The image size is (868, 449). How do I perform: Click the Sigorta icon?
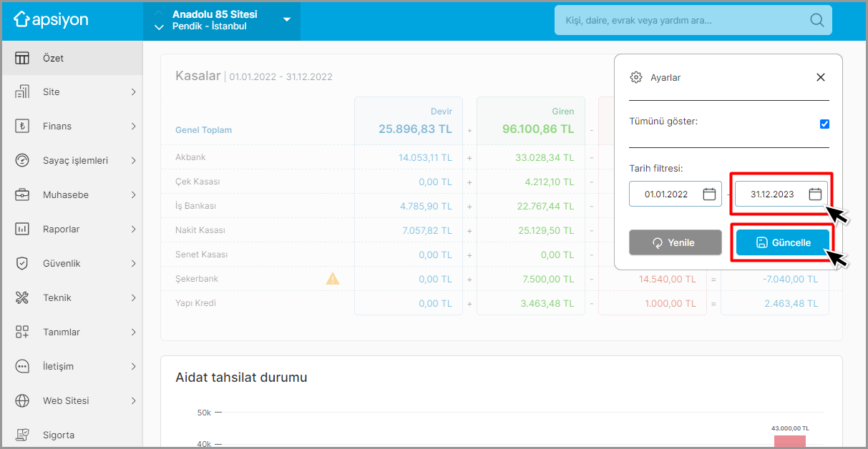pyautogui.click(x=22, y=435)
